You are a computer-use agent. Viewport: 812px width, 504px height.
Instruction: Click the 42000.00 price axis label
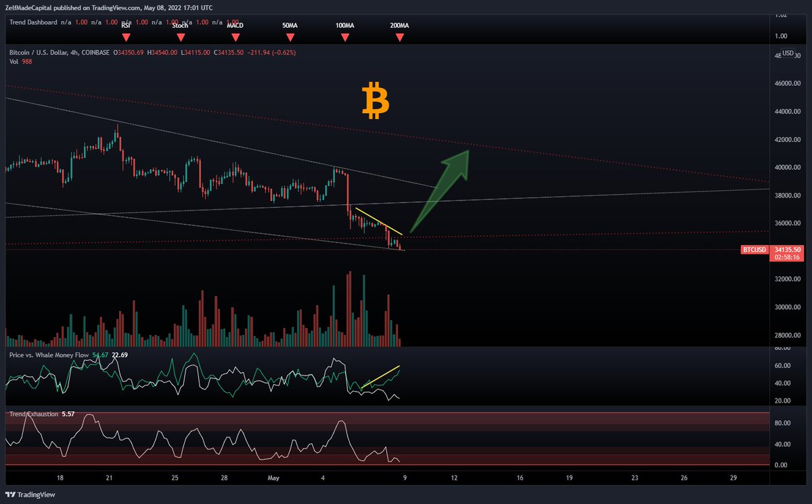(789, 139)
